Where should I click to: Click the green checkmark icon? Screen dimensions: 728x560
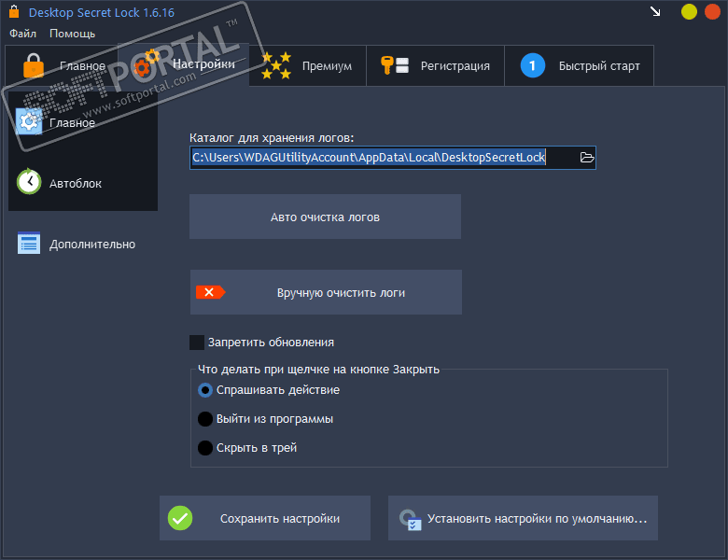(x=180, y=518)
